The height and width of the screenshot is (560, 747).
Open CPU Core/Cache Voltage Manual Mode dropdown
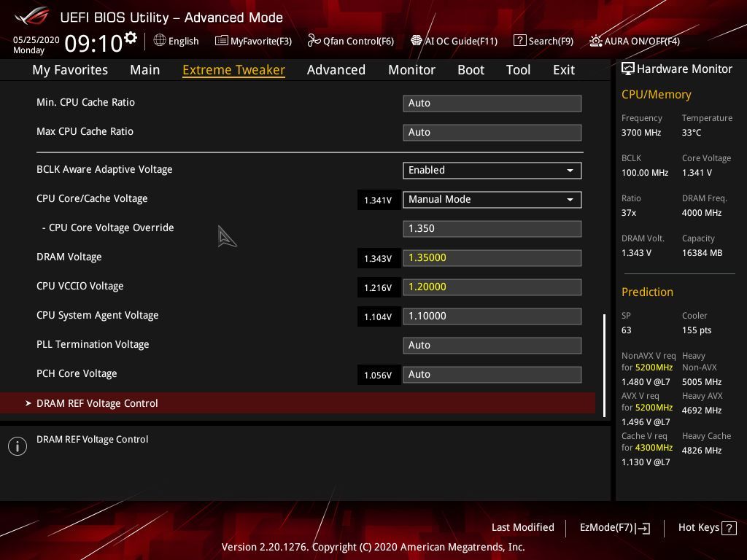492,200
